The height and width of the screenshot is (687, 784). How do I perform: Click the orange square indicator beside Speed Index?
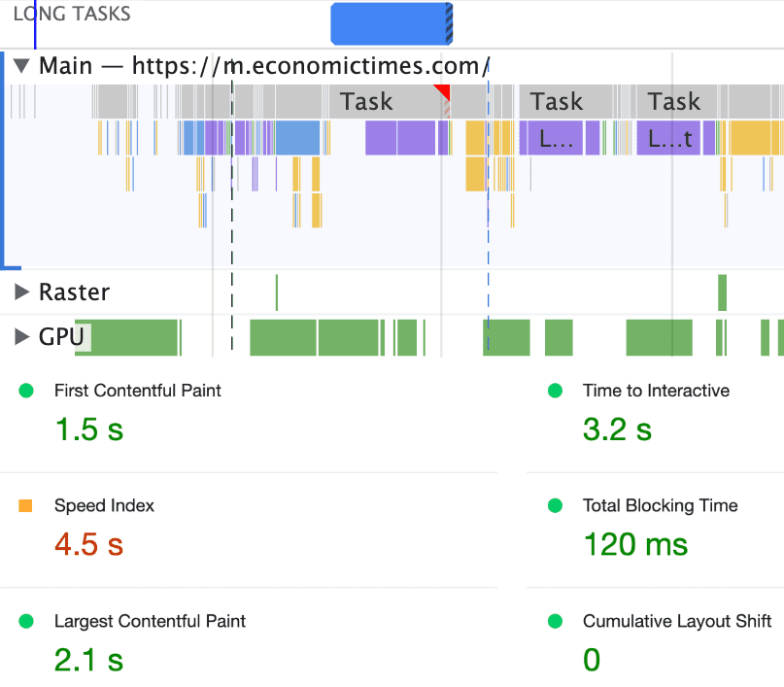coord(25,505)
